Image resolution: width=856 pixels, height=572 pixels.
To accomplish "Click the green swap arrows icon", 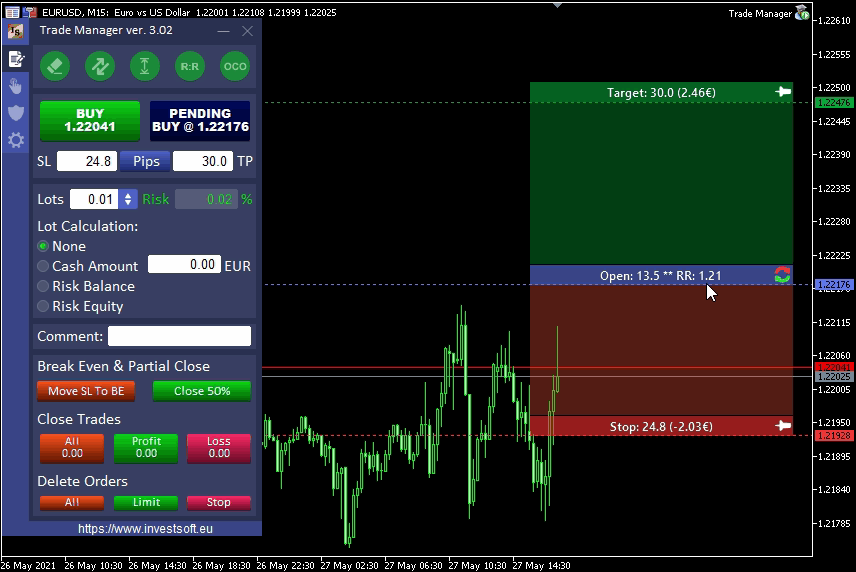I will click(x=100, y=66).
